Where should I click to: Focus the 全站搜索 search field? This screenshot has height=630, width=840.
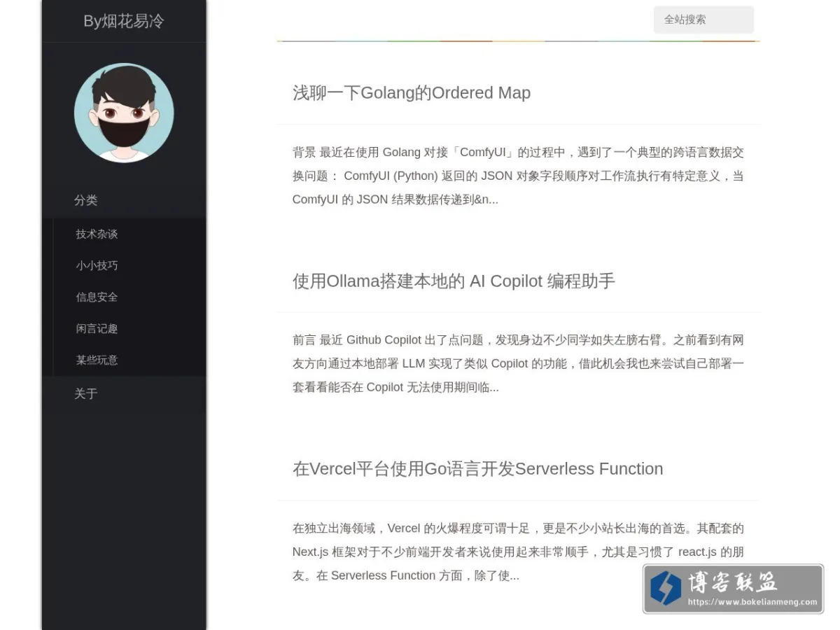(703, 20)
